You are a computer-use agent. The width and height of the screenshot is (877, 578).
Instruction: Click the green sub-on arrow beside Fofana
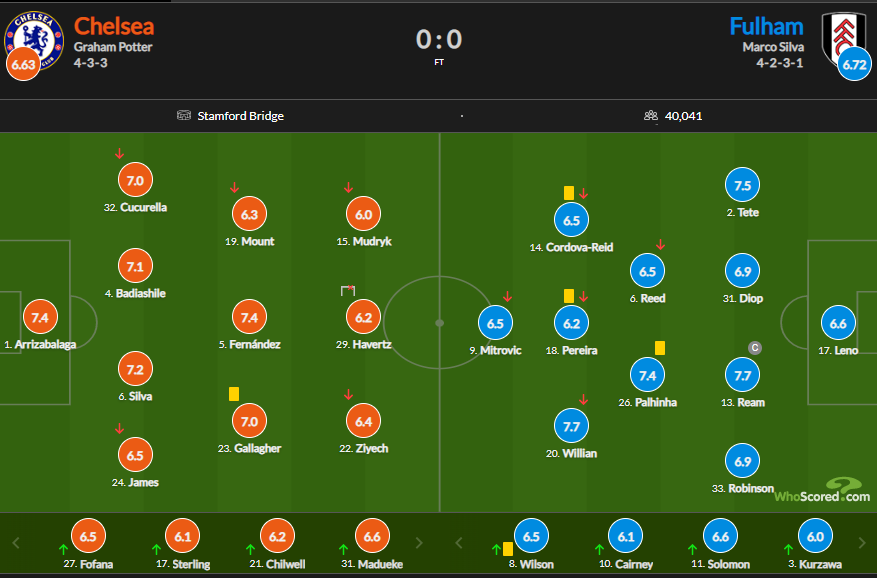[x=63, y=549]
